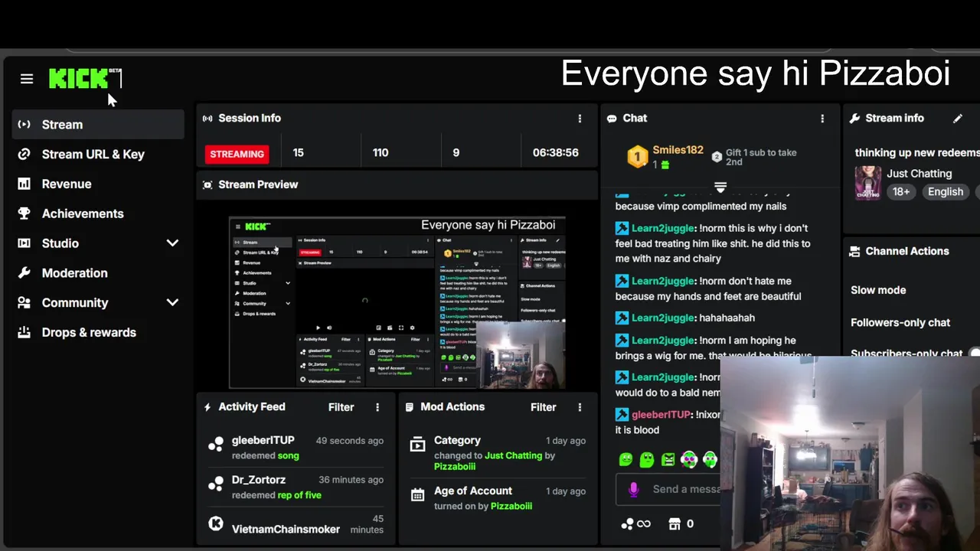Screen dimensions: 980x551
Task: Click the moderator badge beside gleeberITUP in chat
Action: tap(622, 415)
